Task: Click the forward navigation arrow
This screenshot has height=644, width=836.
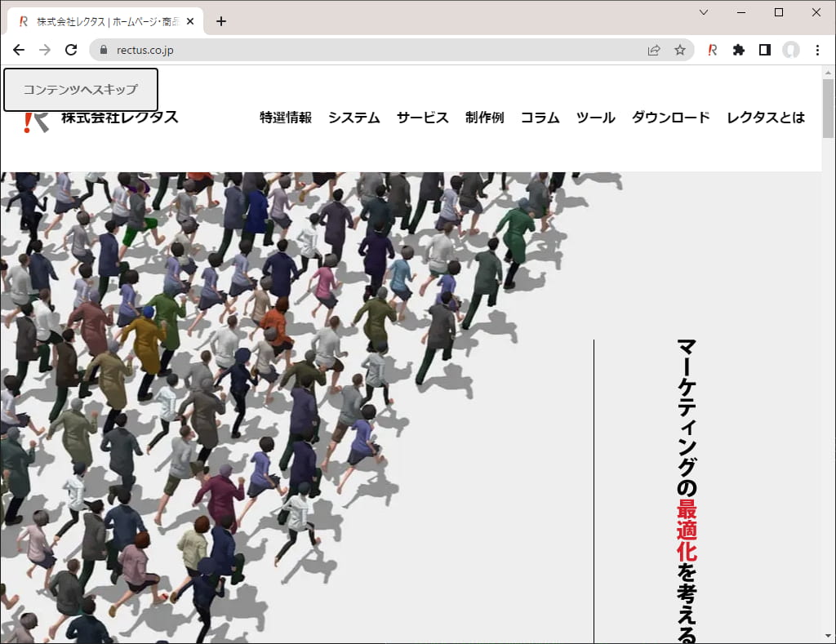Action: click(x=45, y=50)
